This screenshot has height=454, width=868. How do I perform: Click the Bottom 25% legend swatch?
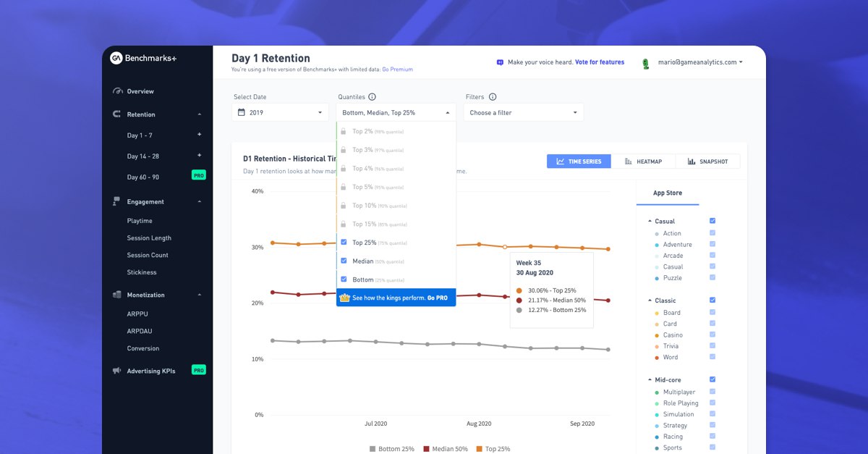point(373,449)
